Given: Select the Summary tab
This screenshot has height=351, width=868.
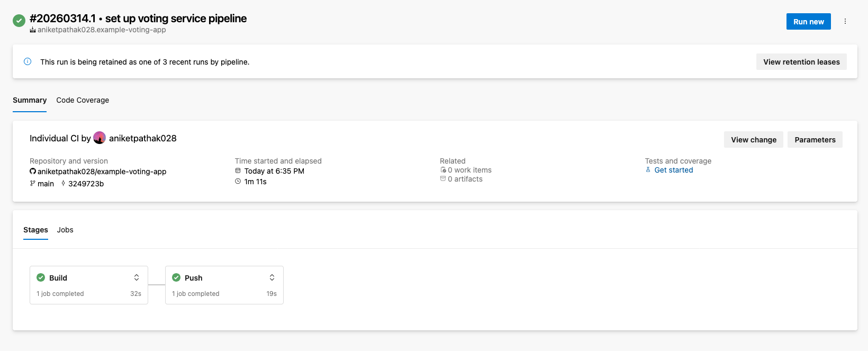Looking at the screenshot, I should pos(30,100).
